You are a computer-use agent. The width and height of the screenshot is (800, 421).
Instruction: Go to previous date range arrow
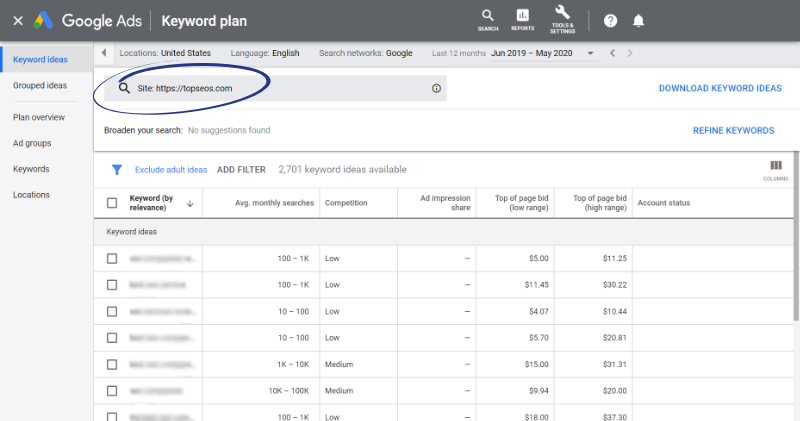coord(612,53)
